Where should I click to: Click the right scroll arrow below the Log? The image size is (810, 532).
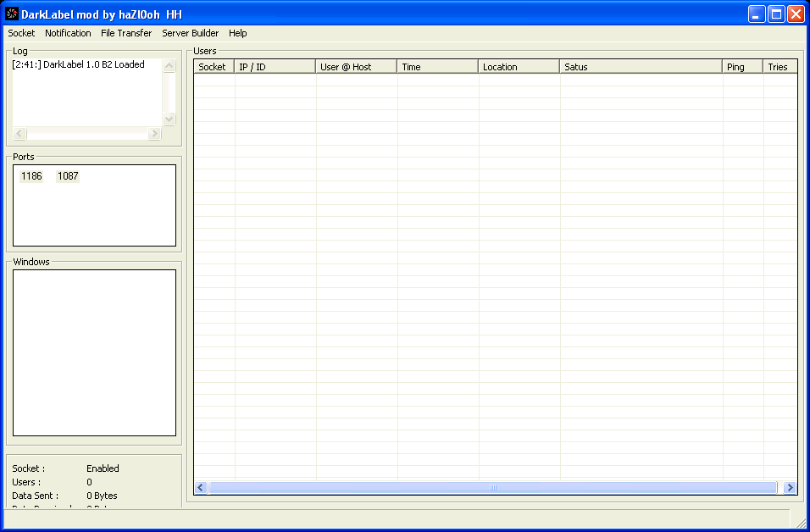click(x=154, y=133)
